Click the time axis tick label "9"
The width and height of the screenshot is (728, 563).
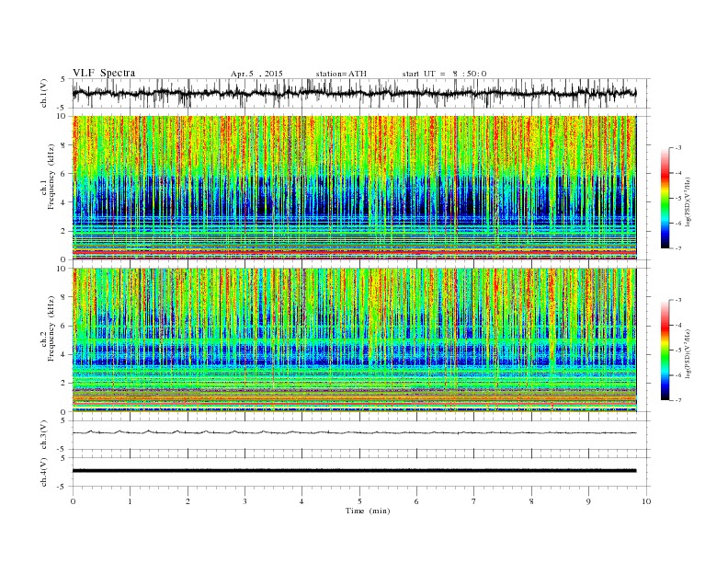pos(588,501)
